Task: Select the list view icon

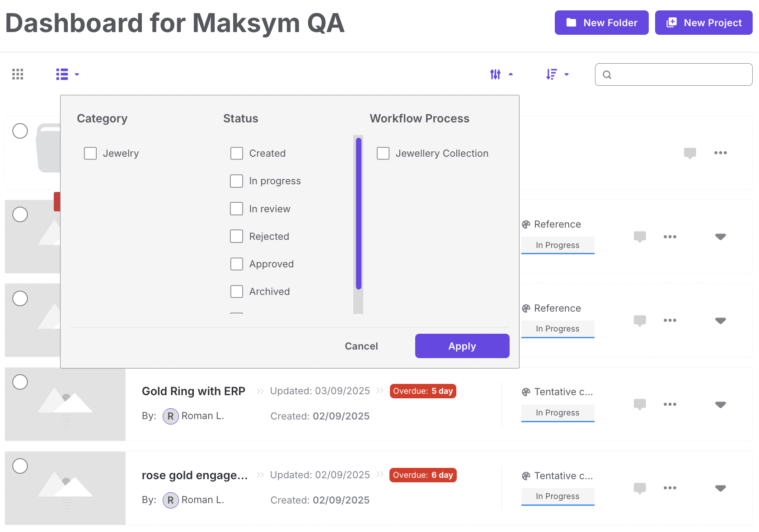Action: [x=62, y=74]
